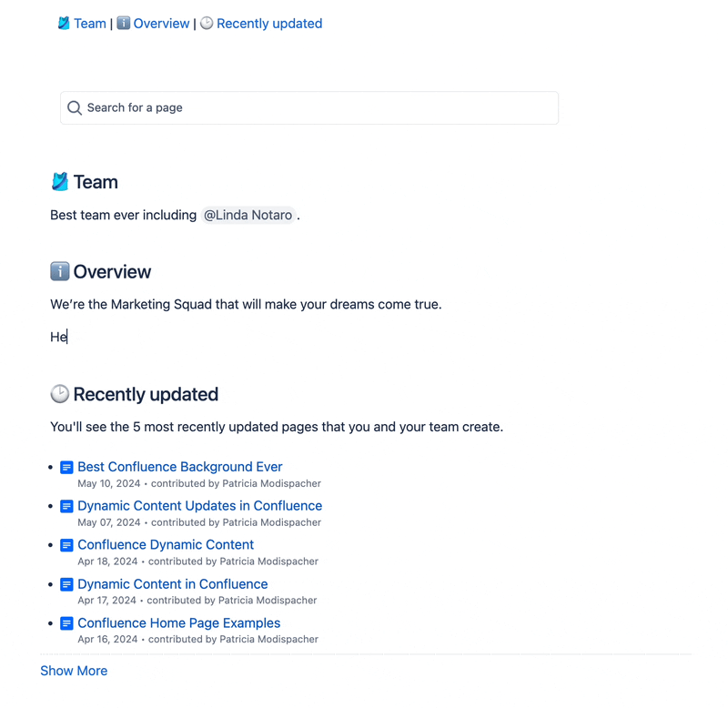Viewport: 728px width, 708px height.
Task: Click the page icon beside Confluence Dynamic Content
Action: (66, 544)
